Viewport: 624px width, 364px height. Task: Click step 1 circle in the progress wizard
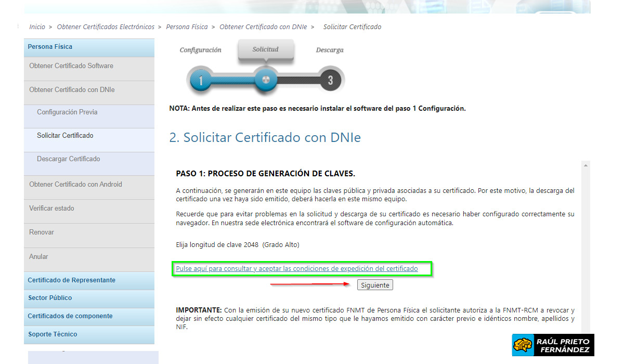[200, 80]
